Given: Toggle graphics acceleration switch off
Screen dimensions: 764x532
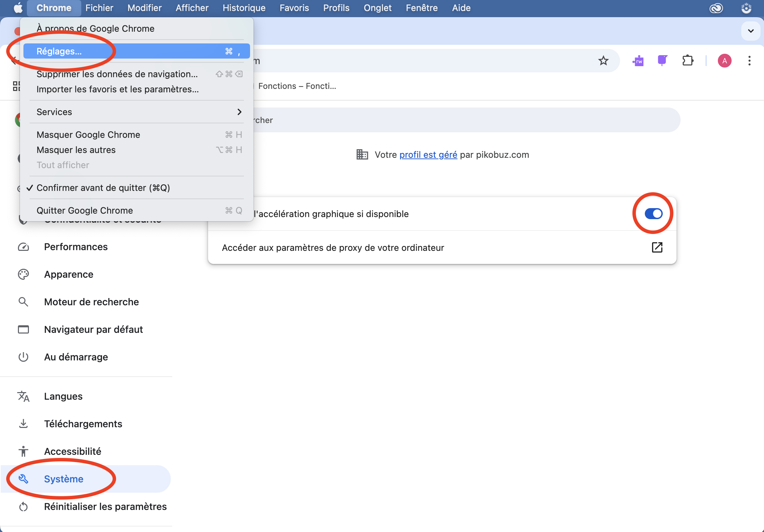Looking at the screenshot, I should [x=653, y=214].
